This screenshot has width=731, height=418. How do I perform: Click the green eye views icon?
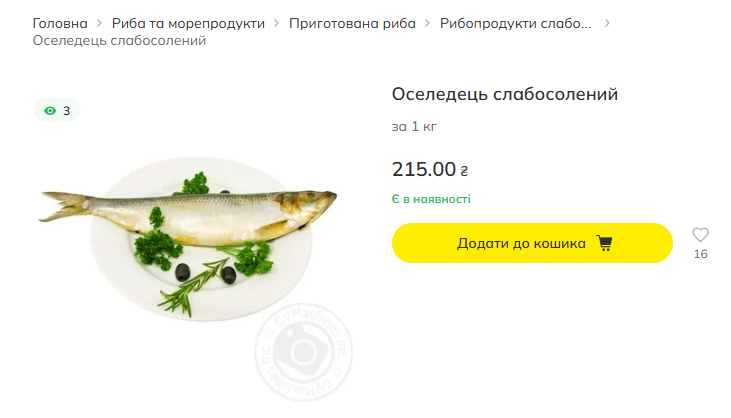[50, 110]
